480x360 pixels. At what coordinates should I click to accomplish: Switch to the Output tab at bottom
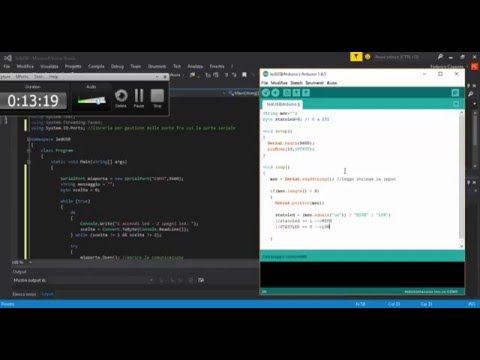click(48, 294)
